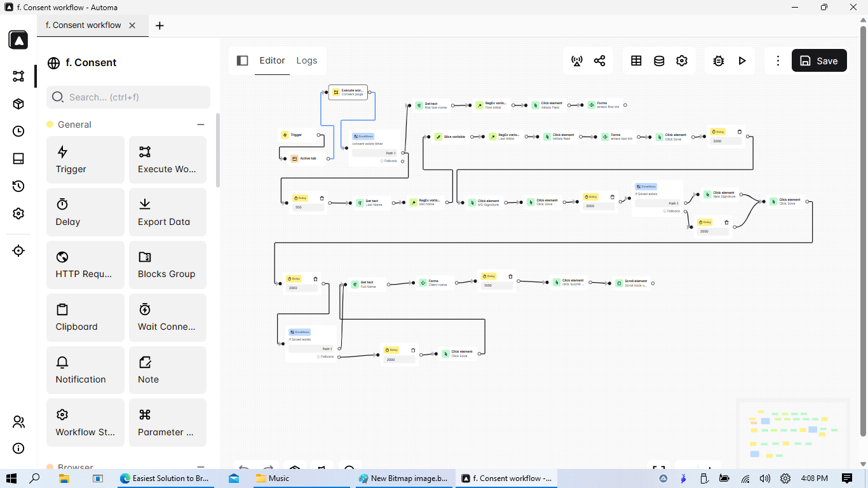Open workflow settings gear in toolbar
Image resolution: width=868 pixels, height=488 pixels.
pyautogui.click(x=682, y=61)
